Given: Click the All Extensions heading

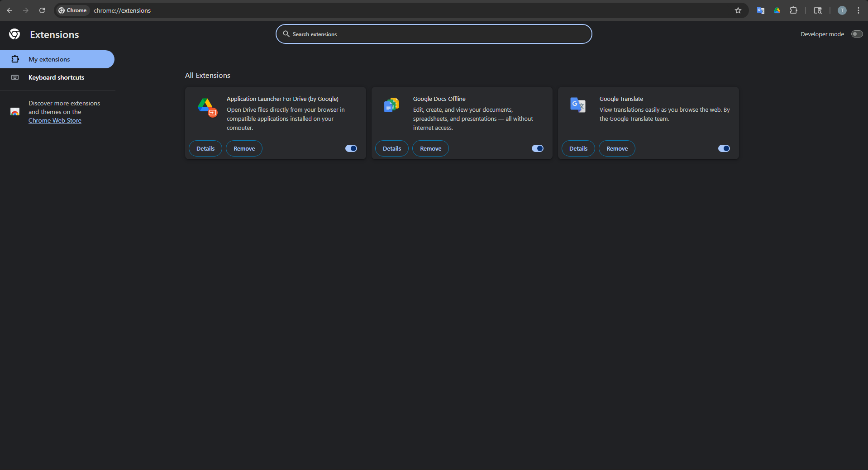Looking at the screenshot, I should tap(208, 75).
